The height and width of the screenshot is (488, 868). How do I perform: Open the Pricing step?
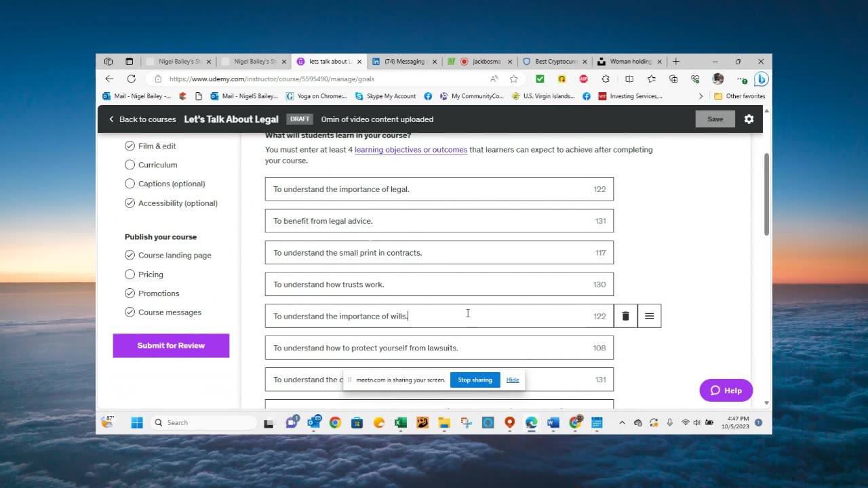[144, 274]
